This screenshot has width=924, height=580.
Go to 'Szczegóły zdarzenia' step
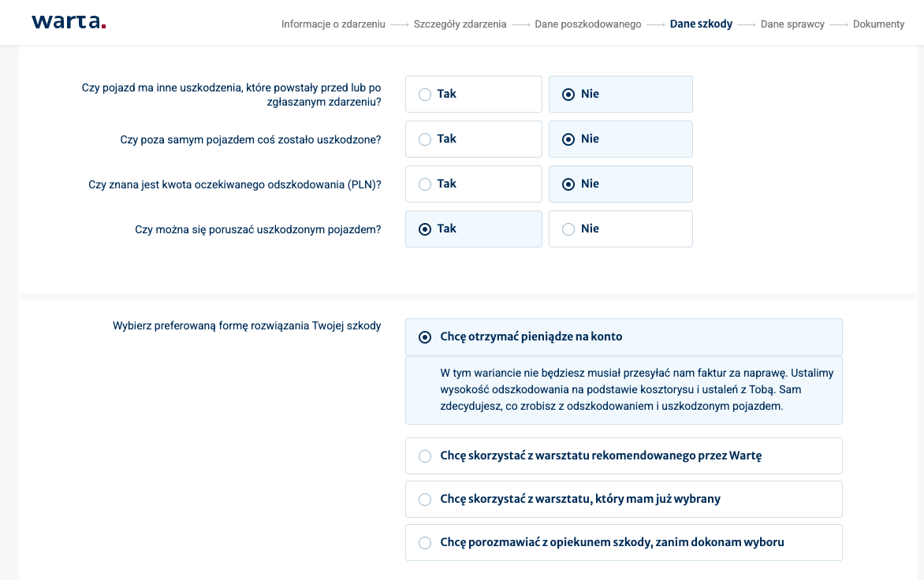coord(460,24)
